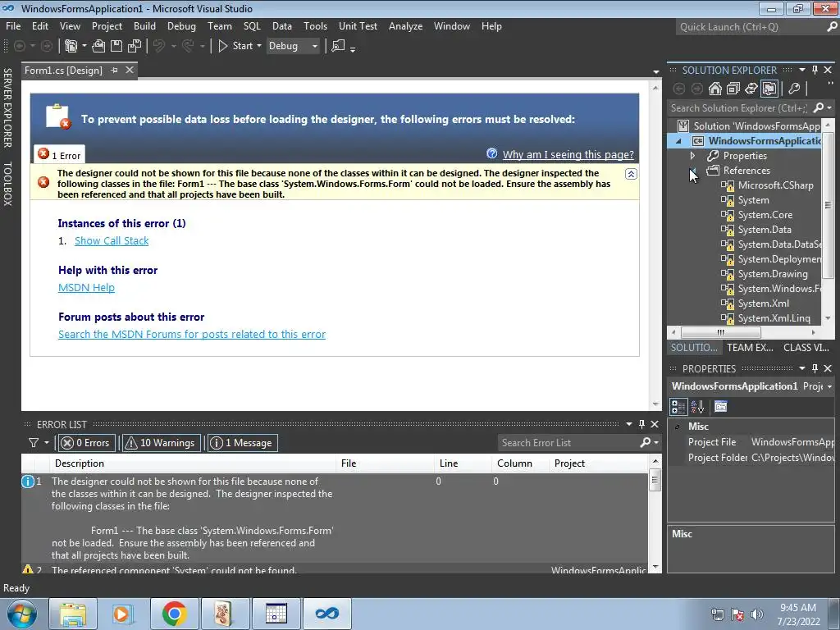Click the search magnifier in Solution Explorer
This screenshot has width=840, height=630.
point(818,107)
